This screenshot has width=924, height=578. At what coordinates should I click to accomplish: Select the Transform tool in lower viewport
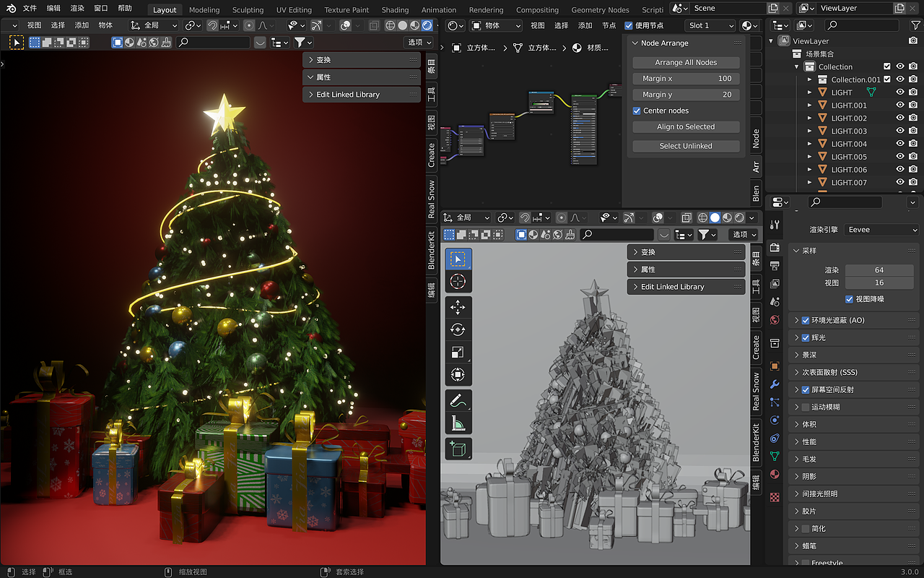click(x=458, y=375)
